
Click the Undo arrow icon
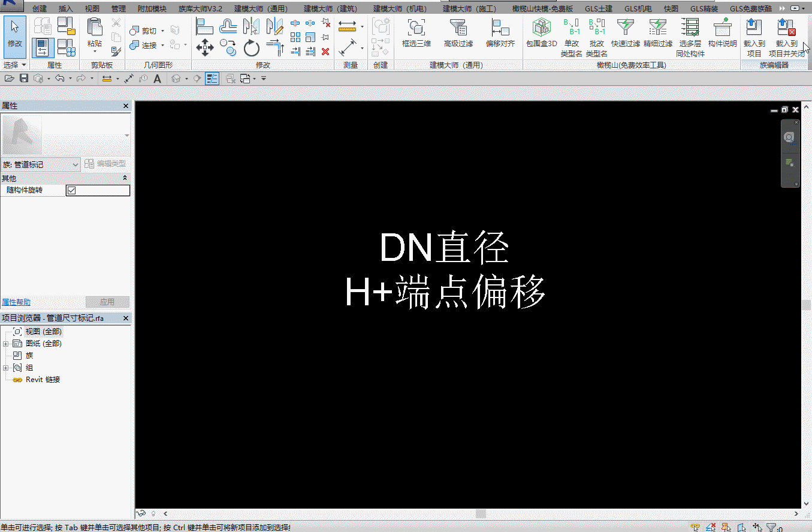pyautogui.click(x=59, y=79)
